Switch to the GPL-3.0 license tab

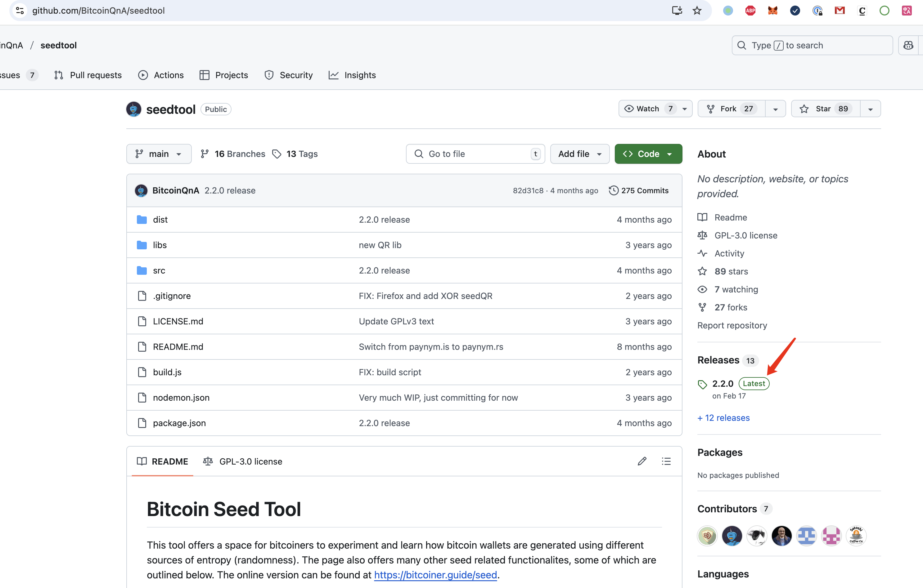click(243, 461)
